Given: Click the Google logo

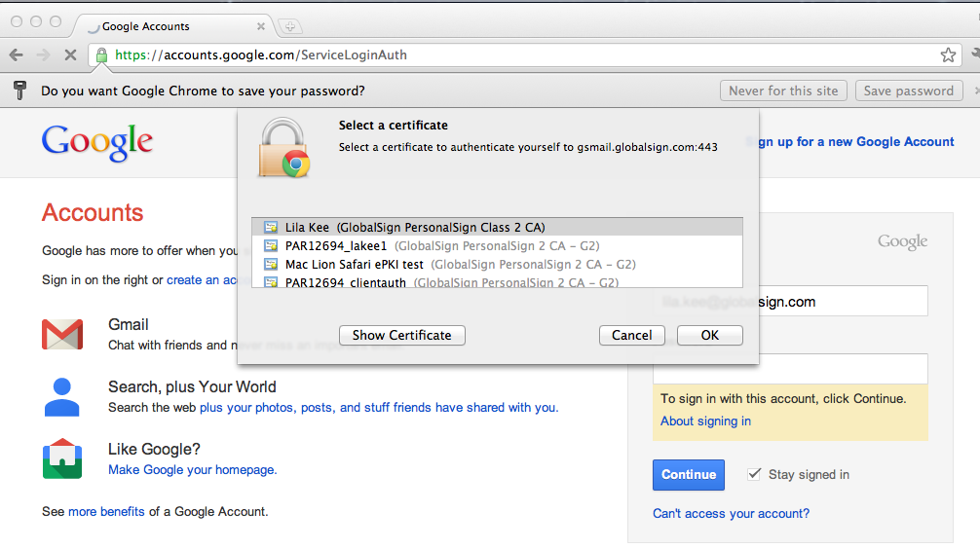Looking at the screenshot, I should (x=97, y=142).
